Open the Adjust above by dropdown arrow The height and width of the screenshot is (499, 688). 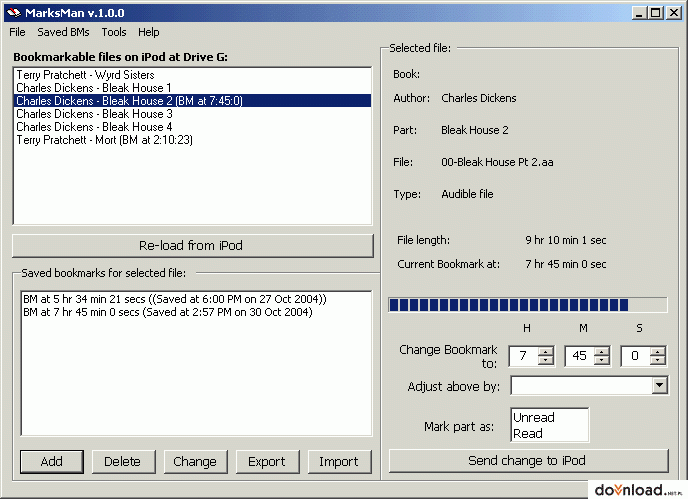click(659, 386)
